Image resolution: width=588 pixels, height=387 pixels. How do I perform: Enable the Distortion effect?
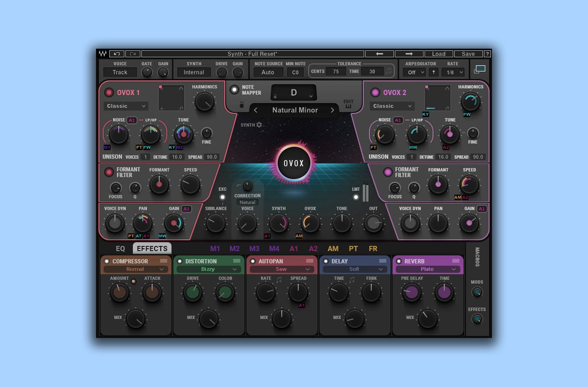pyautogui.click(x=180, y=261)
